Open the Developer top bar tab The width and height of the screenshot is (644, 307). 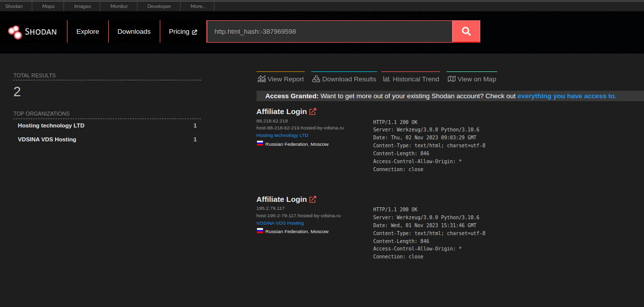coord(159,6)
